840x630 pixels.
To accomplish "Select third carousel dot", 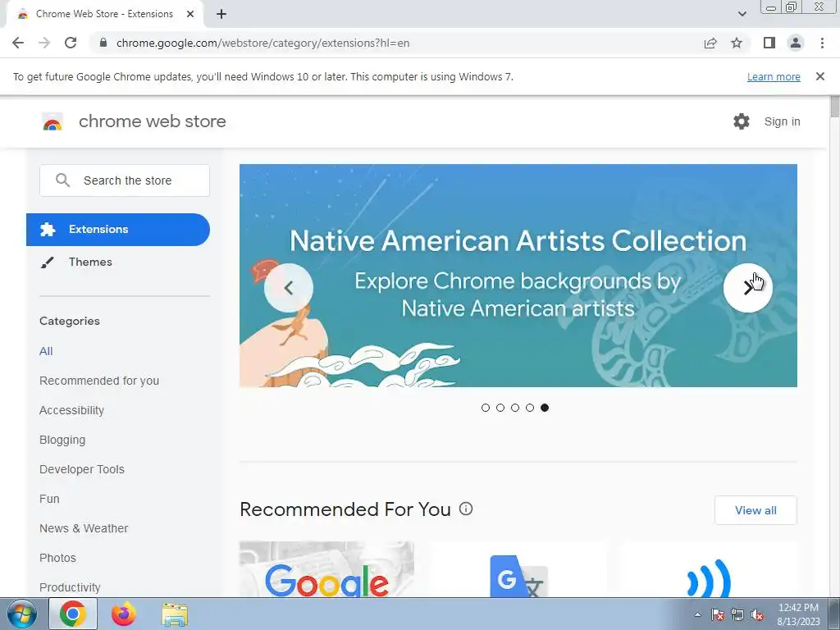I will click(515, 408).
